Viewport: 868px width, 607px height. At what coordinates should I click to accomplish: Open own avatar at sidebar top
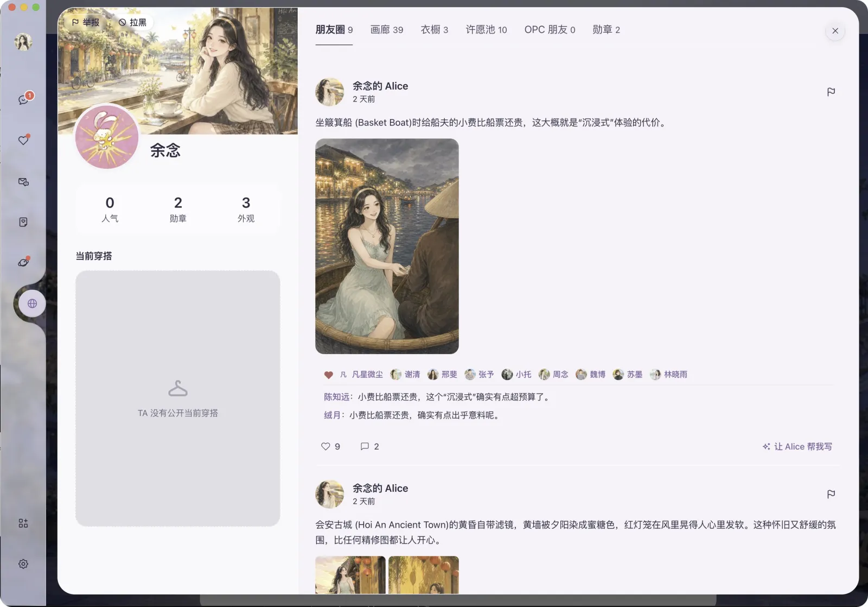[23, 42]
